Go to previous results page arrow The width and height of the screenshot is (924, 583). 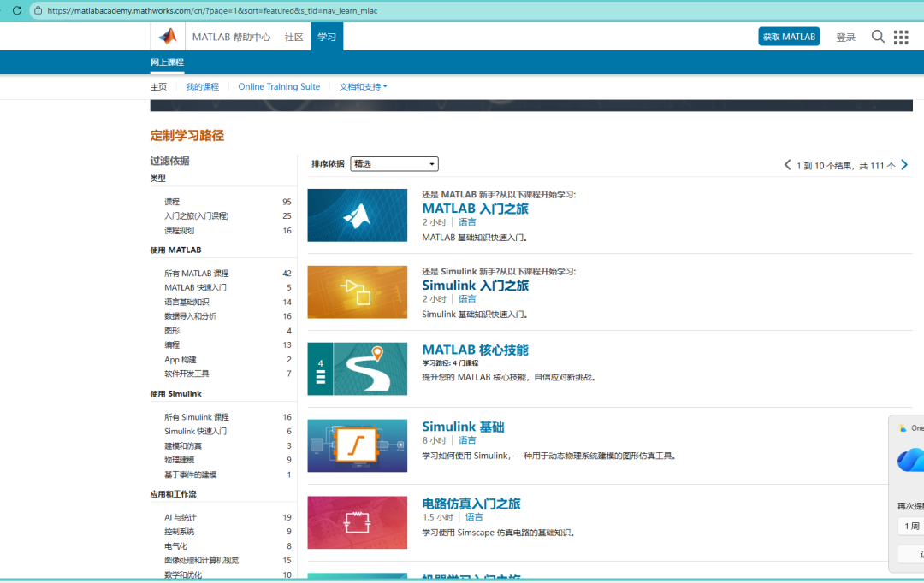pos(787,165)
